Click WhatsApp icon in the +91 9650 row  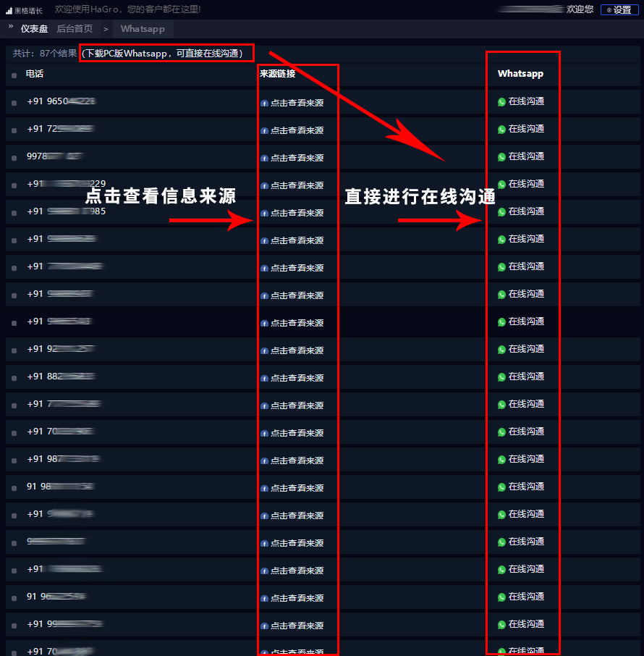point(502,102)
